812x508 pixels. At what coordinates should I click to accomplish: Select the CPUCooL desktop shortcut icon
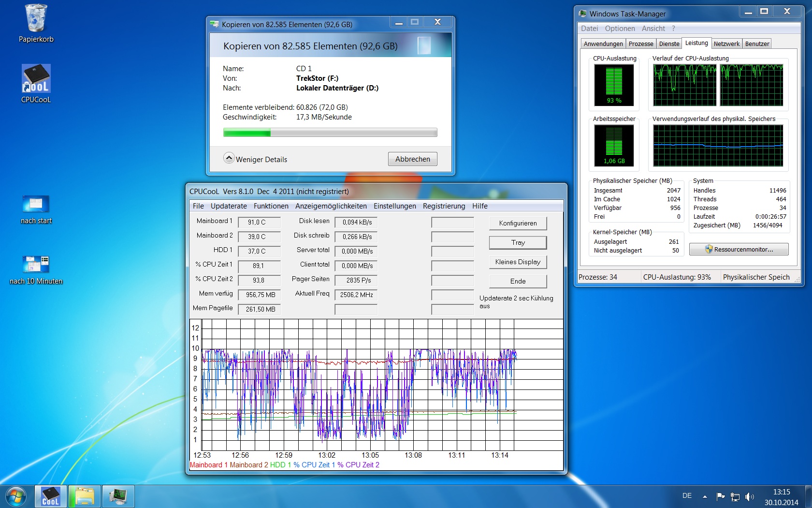pyautogui.click(x=36, y=79)
